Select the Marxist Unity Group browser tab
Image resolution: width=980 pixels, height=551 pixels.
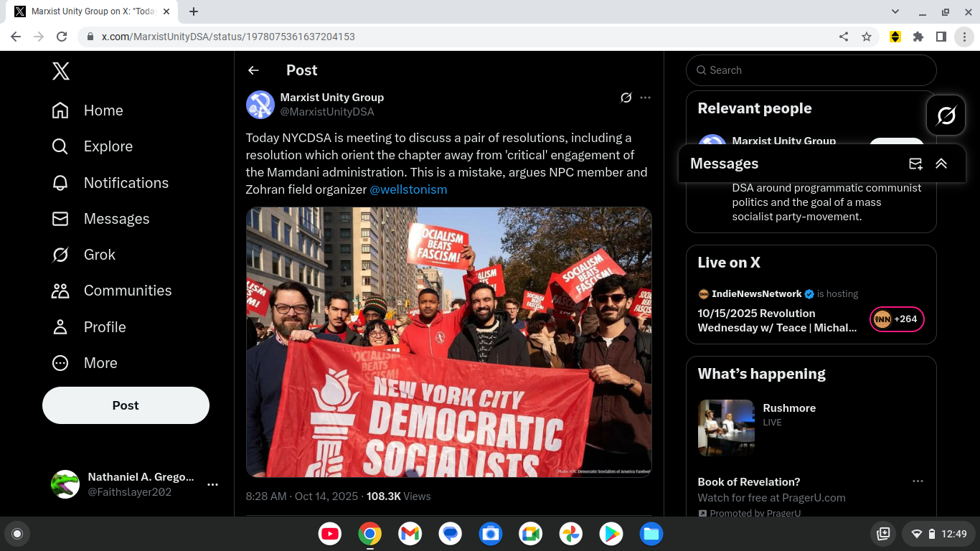click(92, 11)
